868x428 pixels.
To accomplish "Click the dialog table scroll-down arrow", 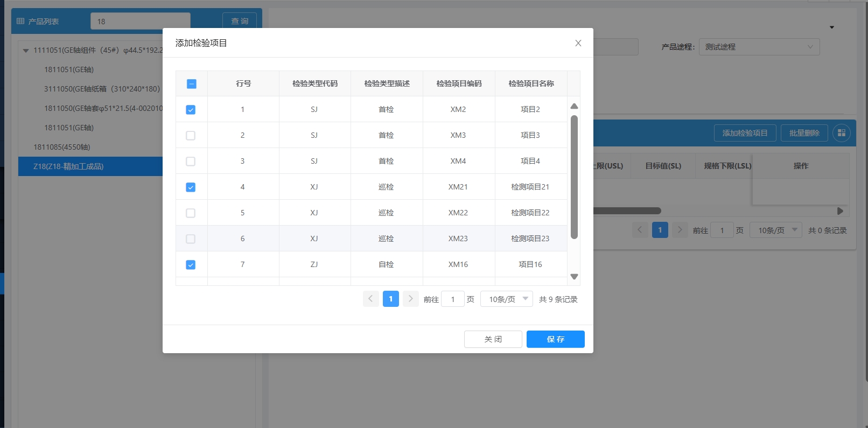I will tap(574, 277).
